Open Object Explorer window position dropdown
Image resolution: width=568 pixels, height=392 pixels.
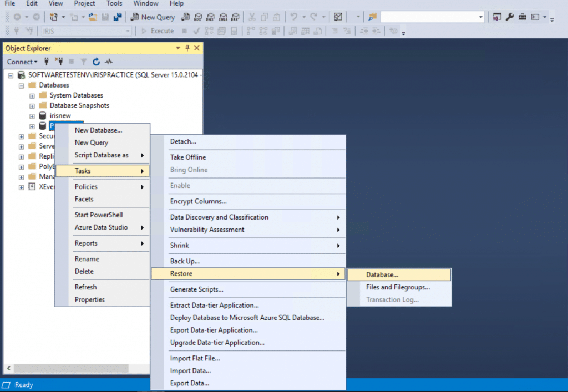tap(178, 48)
